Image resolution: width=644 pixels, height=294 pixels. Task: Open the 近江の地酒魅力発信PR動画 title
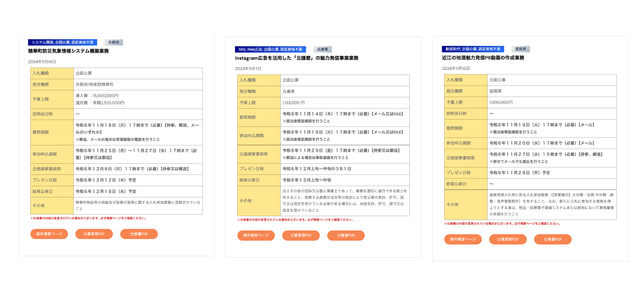(x=483, y=58)
